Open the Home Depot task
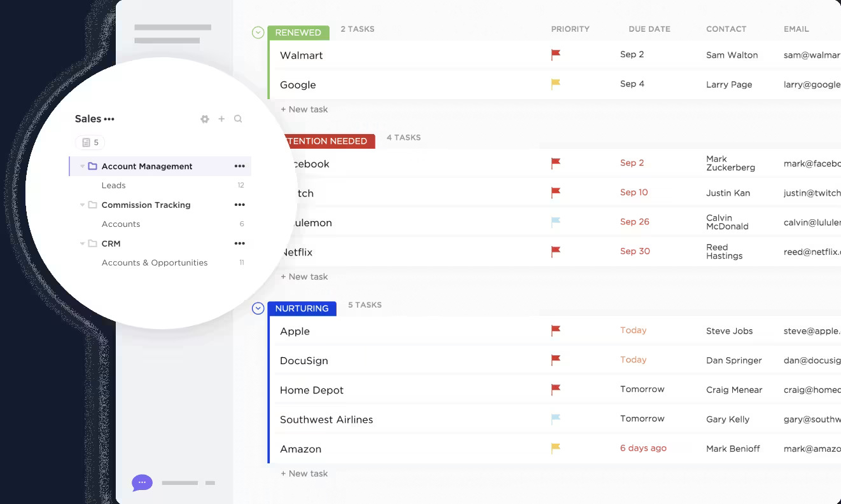 312,390
